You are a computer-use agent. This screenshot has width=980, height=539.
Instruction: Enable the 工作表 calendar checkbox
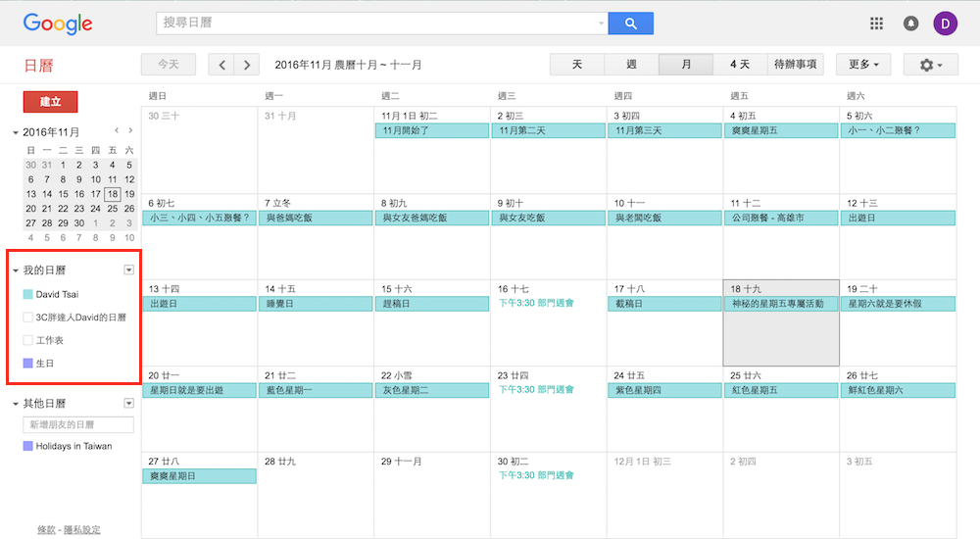(x=27, y=340)
